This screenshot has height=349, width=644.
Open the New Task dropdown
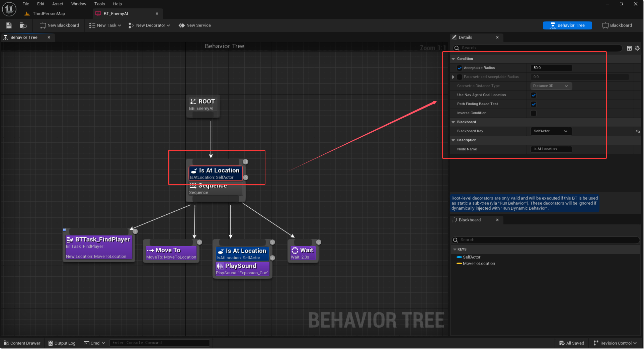(x=105, y=25)
